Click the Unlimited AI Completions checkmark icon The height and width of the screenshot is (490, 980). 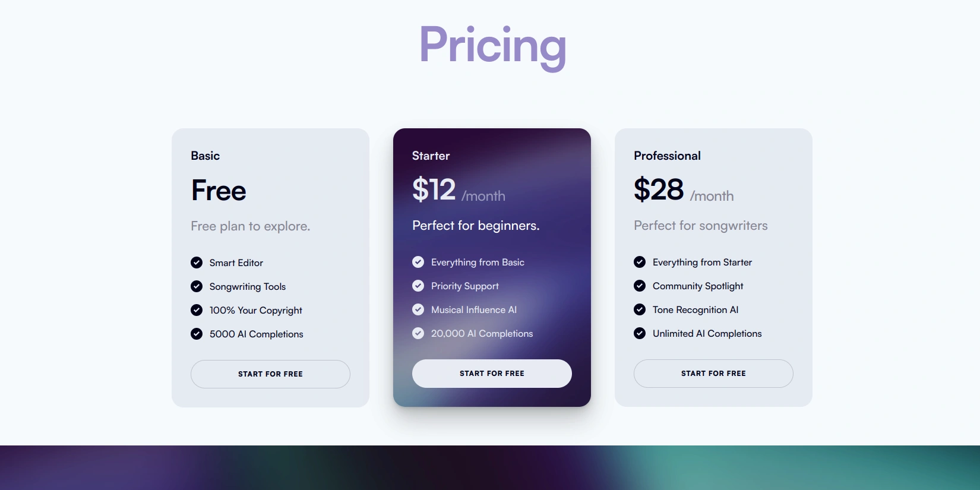pyautogui.click(x=640, y=333)
